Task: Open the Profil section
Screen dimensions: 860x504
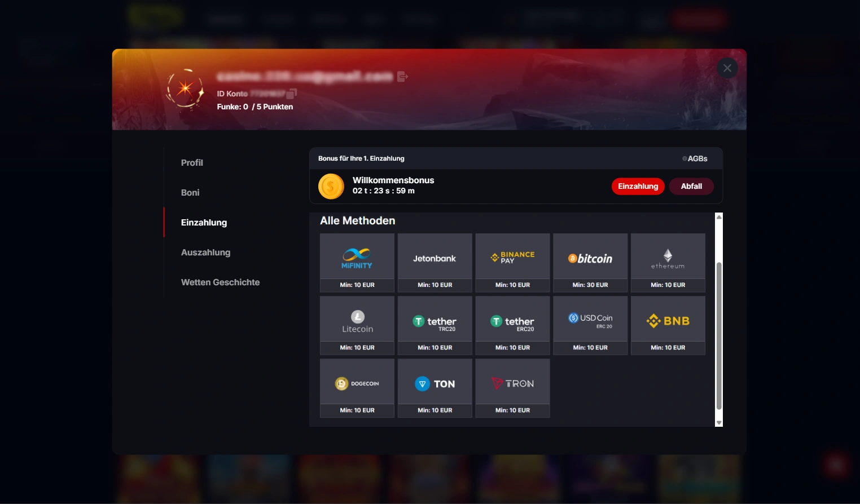Action: [x=192, y=163]
